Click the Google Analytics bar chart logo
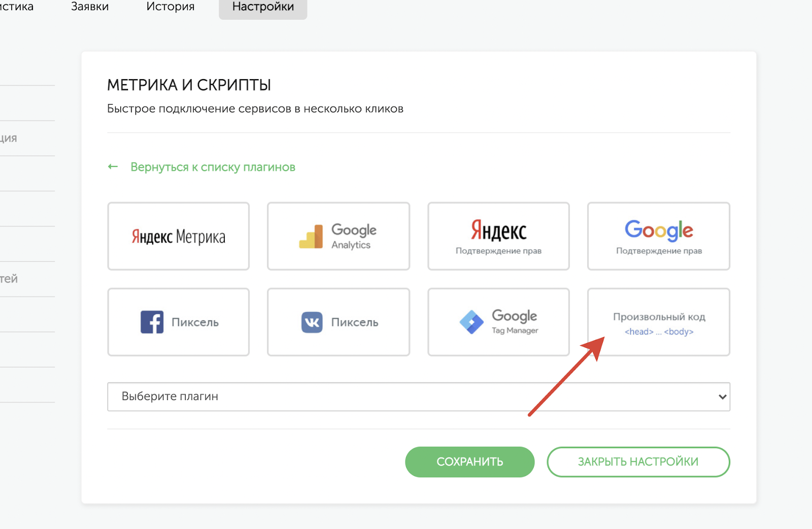Viewport: 812px width, 529px height. pyautogui.click(x=311, y=237)
